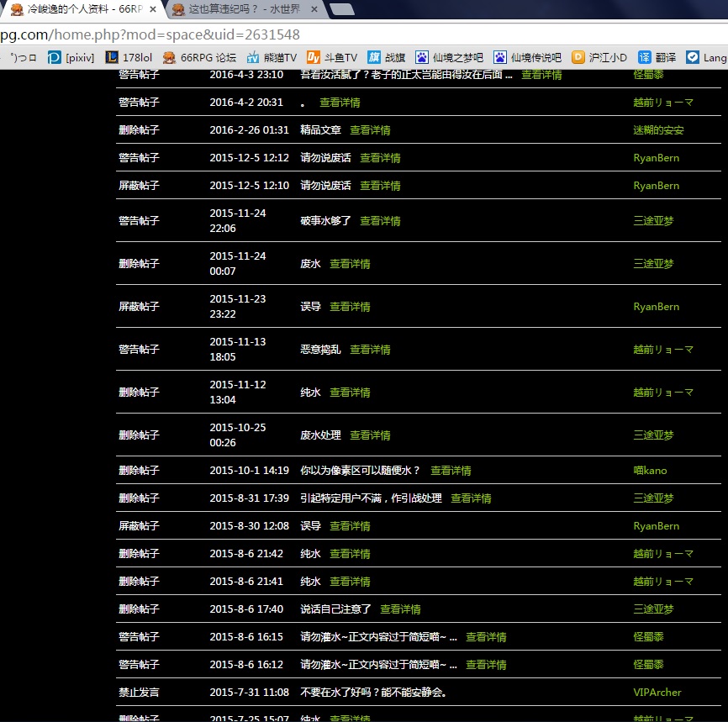Click the date 2016-2-26 01:31
Image resolution: width=728 pixels, height=722 pixels.
click(x=250, y=130)
